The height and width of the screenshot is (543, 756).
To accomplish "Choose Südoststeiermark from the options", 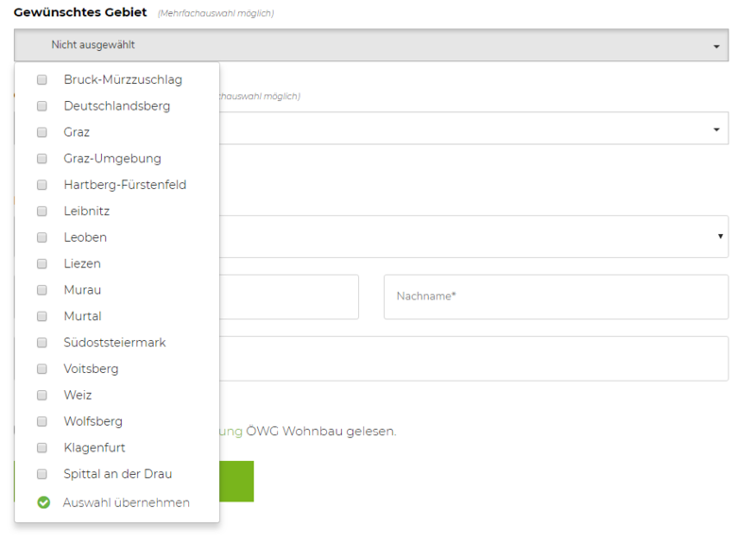I will point(114,343).
